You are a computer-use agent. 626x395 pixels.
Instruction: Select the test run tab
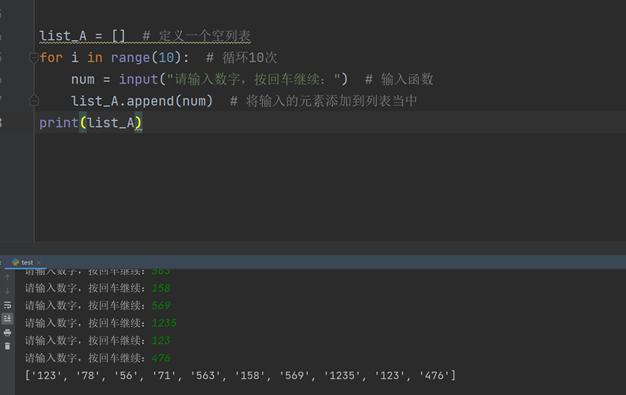coord(26,262)
